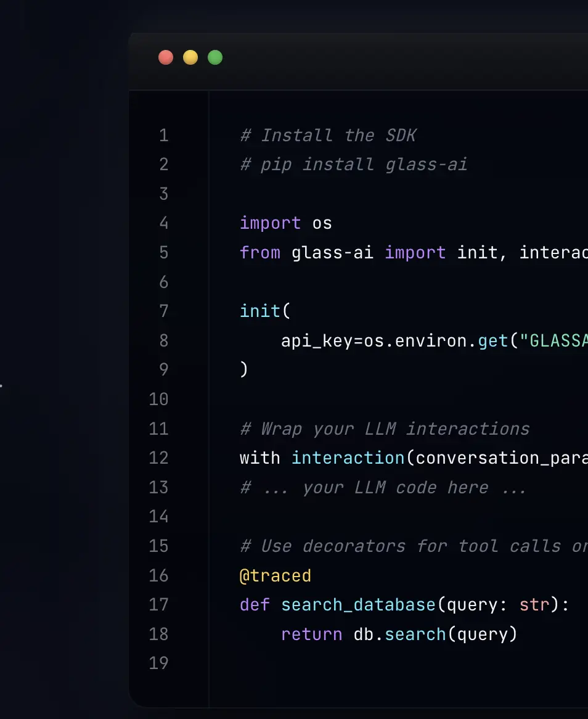Click the 'import os' code line
This screenshot has height=719, width=588.
[x=286, y=223]
